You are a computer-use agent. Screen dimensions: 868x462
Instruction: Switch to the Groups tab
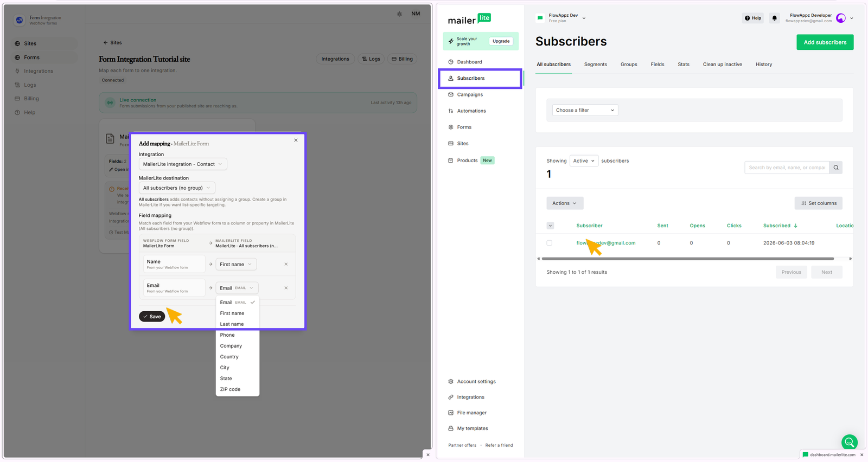coord(629,65)
